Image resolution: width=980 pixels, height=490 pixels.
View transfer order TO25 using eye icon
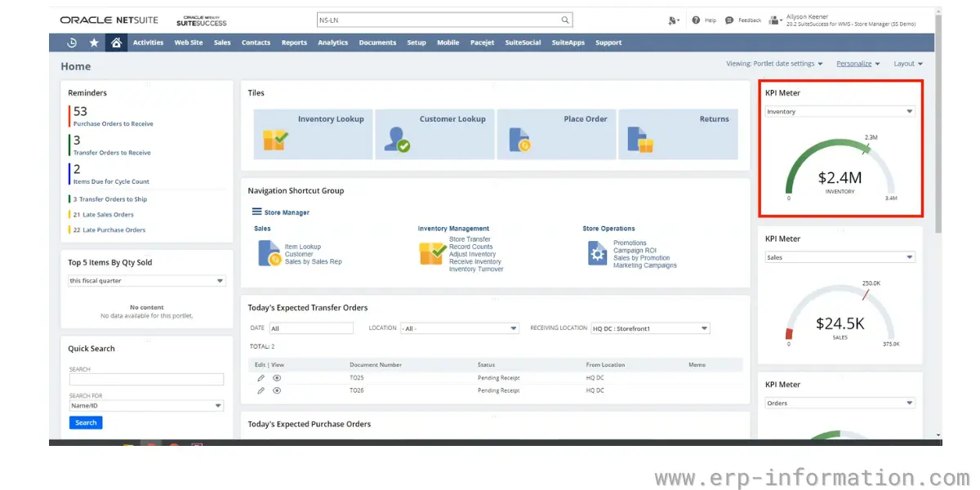277,378
